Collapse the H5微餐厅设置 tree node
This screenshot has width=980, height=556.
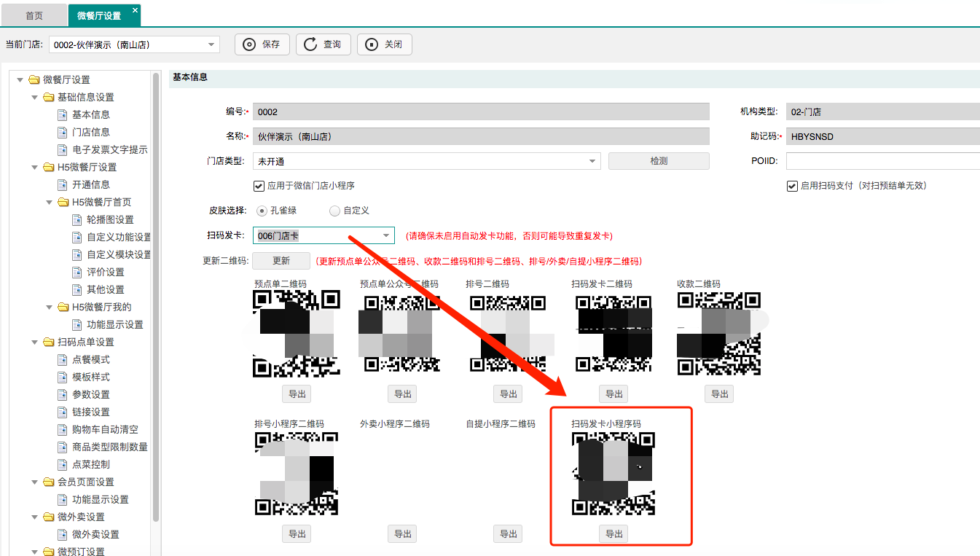(x=34, y=167)
